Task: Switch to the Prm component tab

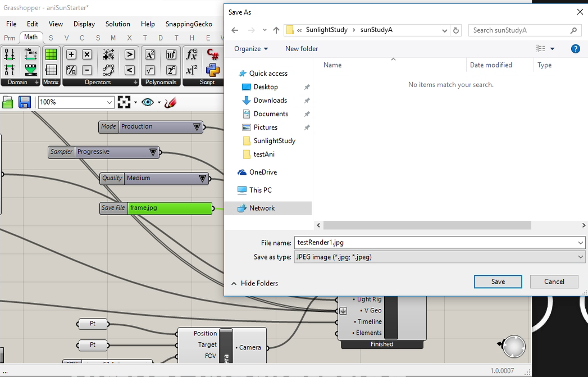Action: point(10,38)
